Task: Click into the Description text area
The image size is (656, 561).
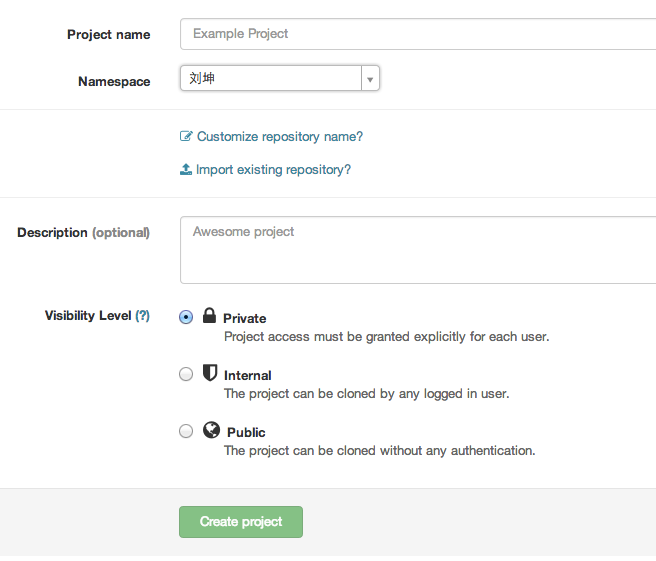Action: pyautogui.click(x=417, y=250)
